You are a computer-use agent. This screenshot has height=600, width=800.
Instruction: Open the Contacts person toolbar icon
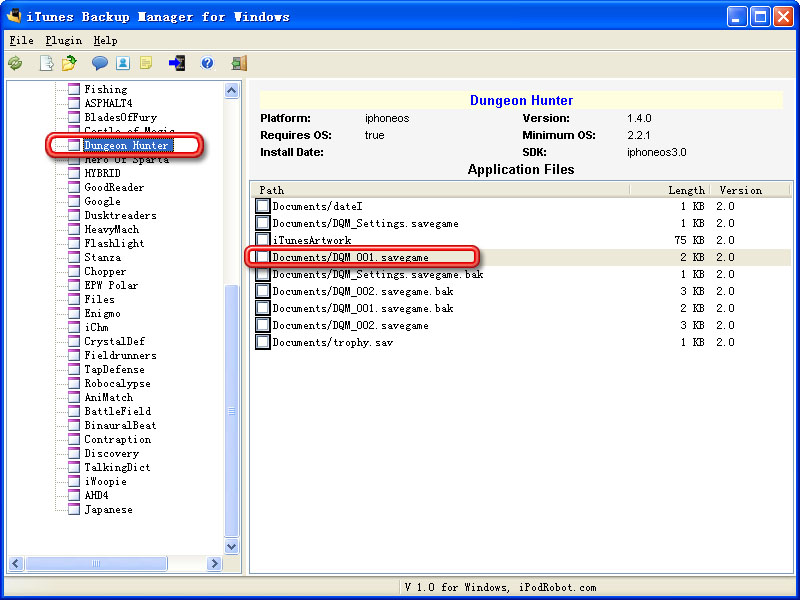pos(123,63)
